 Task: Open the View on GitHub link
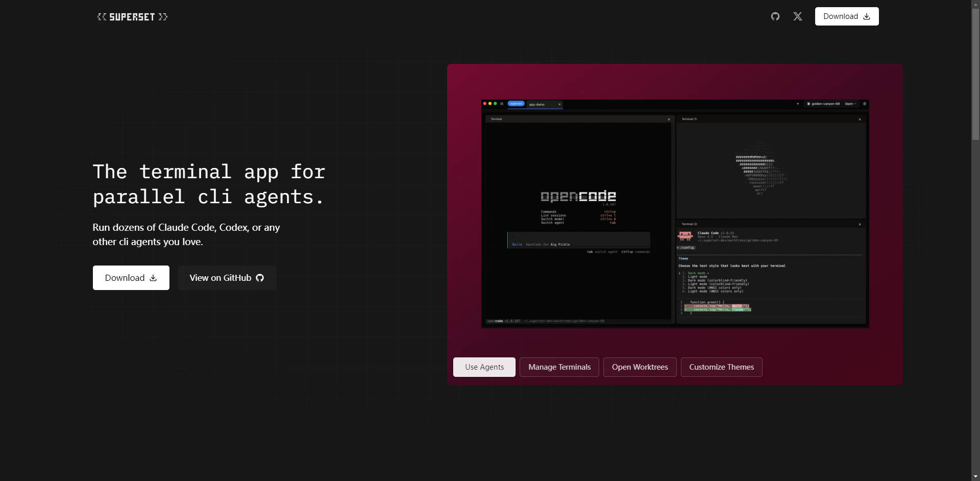pos(227,278)
